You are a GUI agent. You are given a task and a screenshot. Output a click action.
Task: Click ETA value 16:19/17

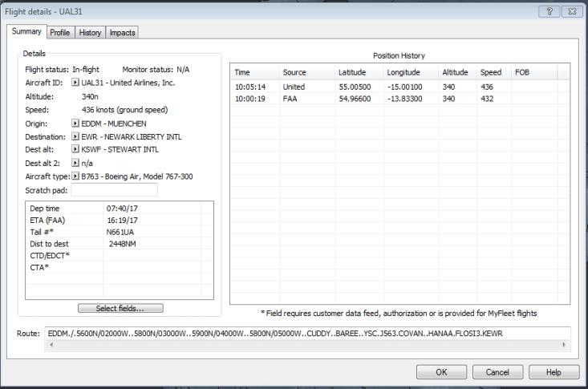tap(122, 221)
